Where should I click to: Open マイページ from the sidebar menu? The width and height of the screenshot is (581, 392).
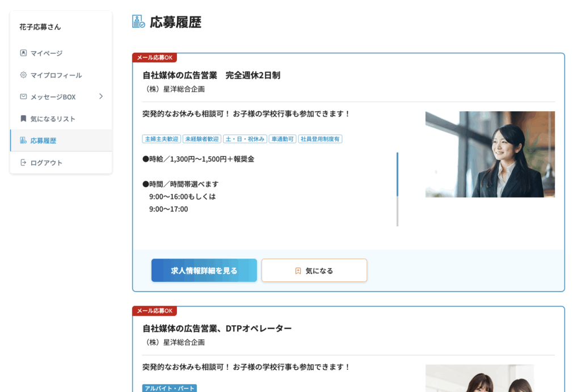[61, 53]
